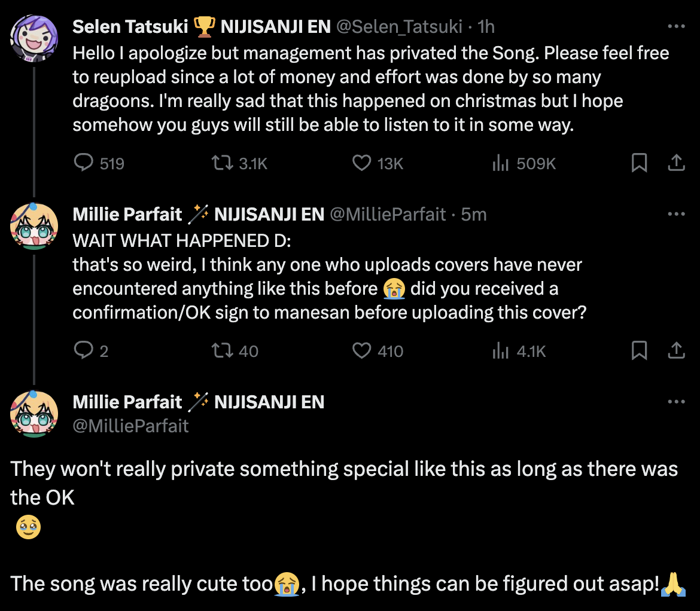Open the 1h timestamp of Selen's tweet
This screenshot has height=611, width=700.
[x=486, y=27]
